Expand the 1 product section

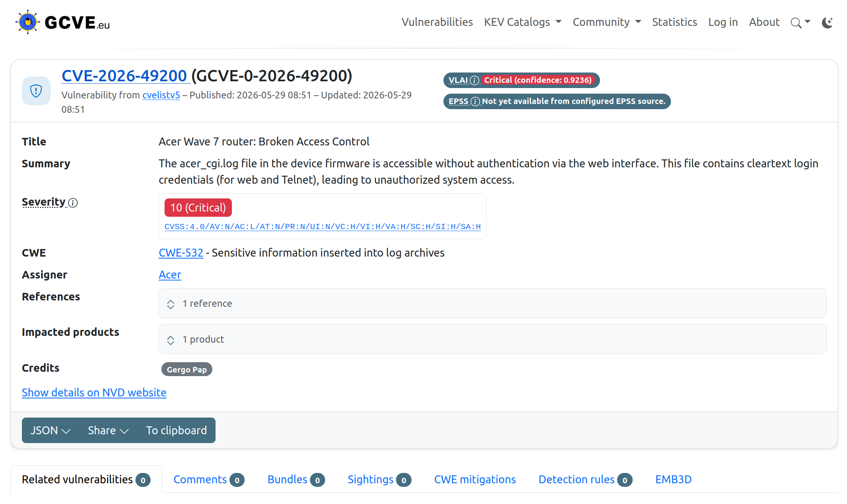492,339
